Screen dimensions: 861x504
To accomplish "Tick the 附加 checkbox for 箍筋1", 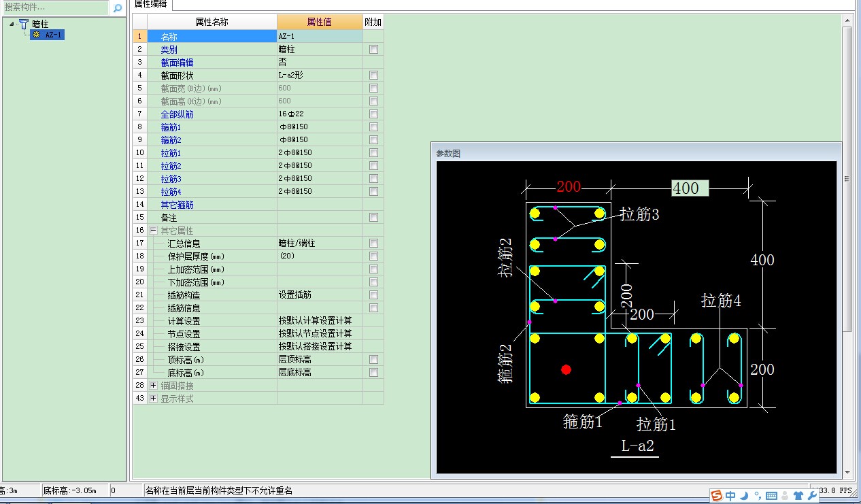I will [373, 127].
